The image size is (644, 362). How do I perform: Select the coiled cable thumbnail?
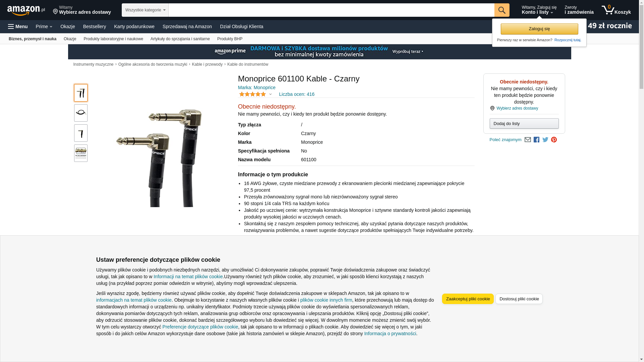81,113
